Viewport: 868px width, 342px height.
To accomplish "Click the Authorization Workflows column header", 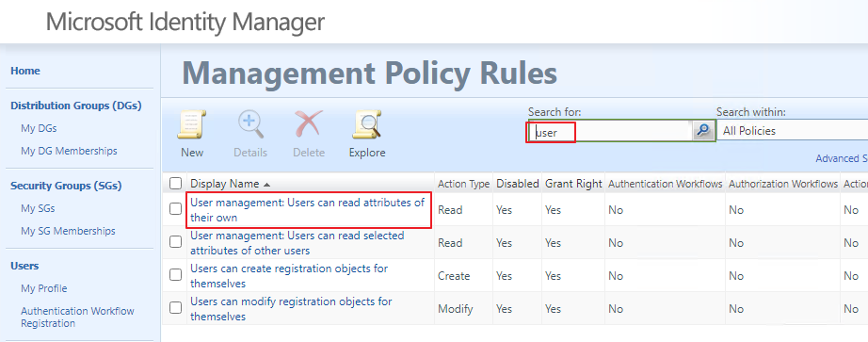I will click(x=782, y=184).
